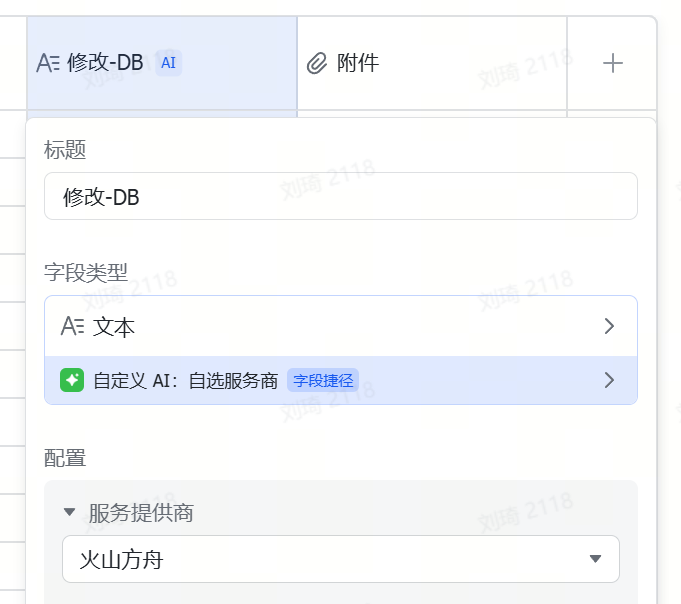Click the 字段捷径 badge

323,380
